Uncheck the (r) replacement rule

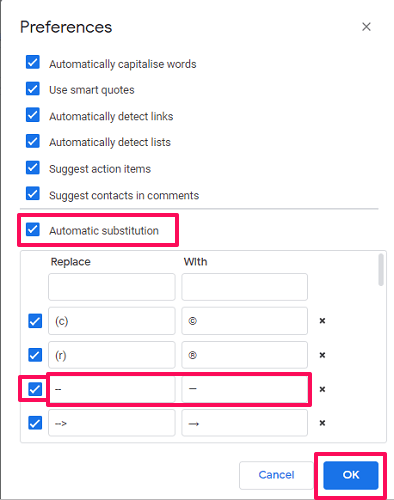pyautogui.click(x=35, y=355)
